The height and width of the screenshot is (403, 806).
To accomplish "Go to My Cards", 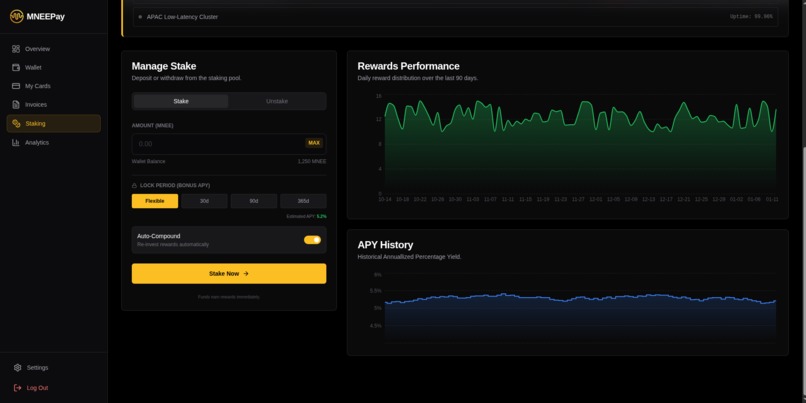I will [53, 86].
